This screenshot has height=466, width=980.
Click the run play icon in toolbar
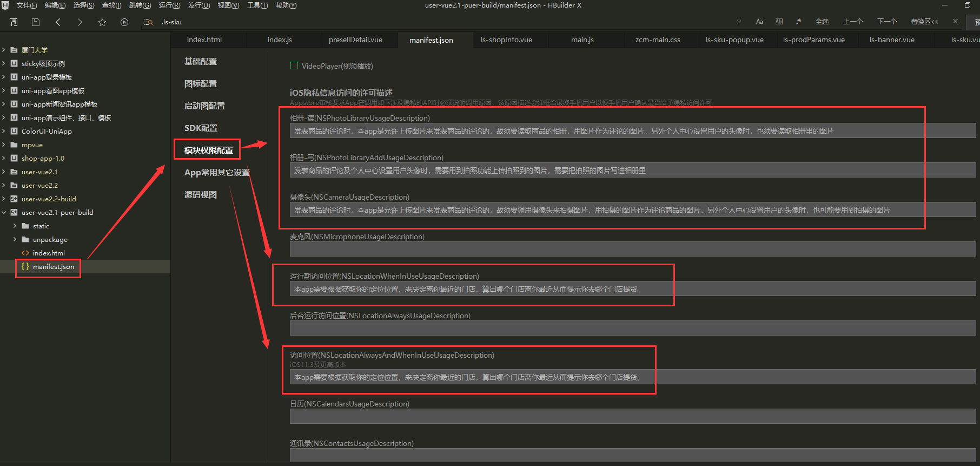[x=124, y=22]
